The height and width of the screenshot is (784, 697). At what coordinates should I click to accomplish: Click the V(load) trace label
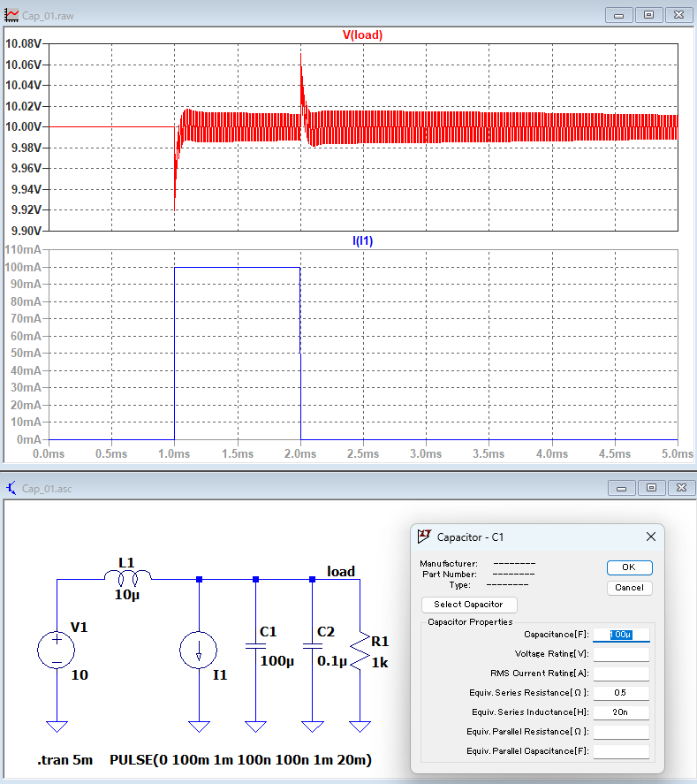point(362,35)
